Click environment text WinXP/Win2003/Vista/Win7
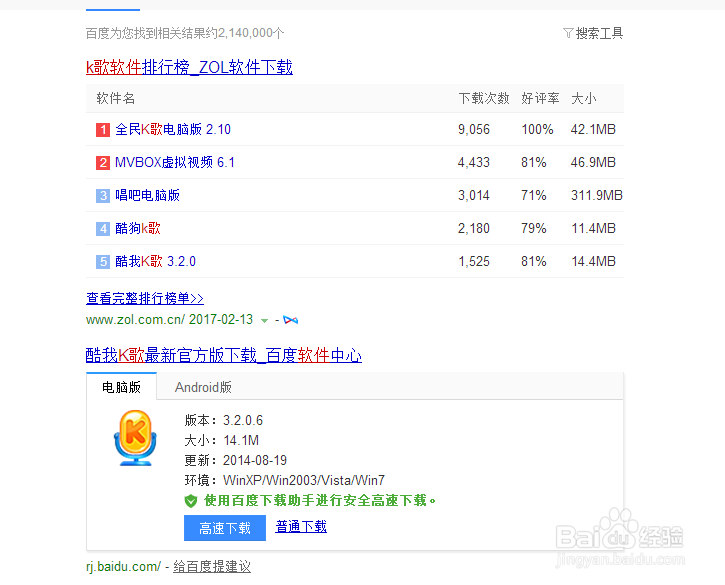Viewport: 725px width, 585px height. point(304,480)
